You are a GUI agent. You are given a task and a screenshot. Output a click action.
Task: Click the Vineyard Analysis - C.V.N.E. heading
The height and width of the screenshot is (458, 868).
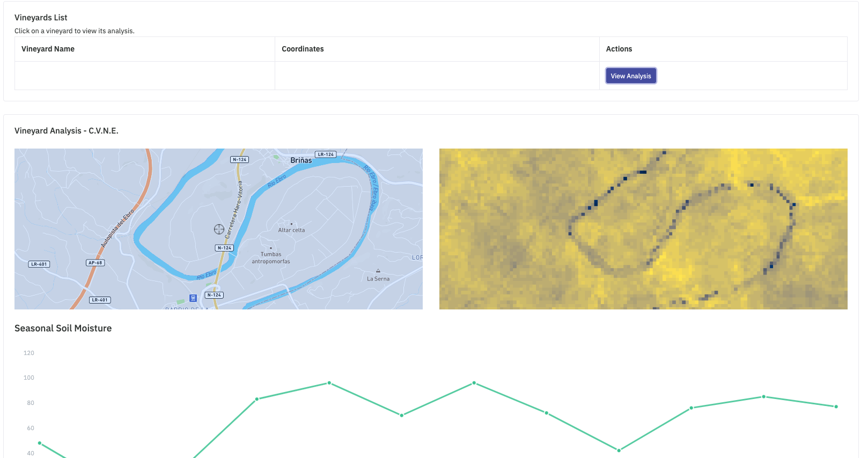67,131
